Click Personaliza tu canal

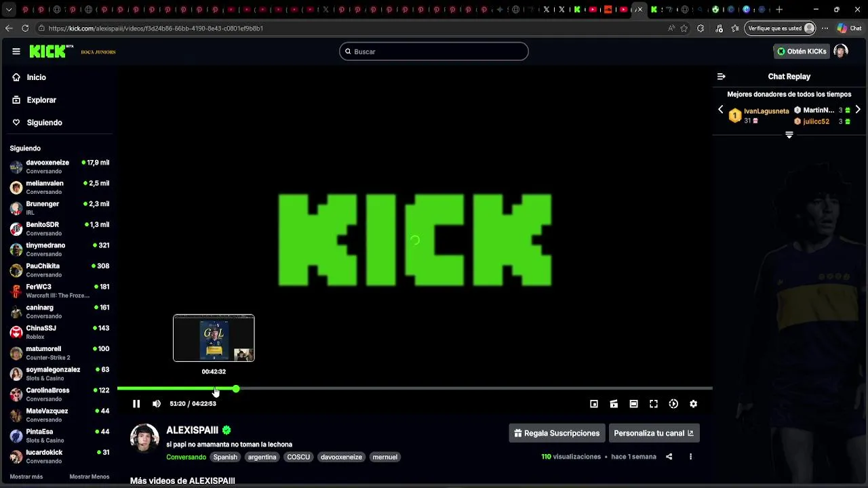tap(654, 433)
